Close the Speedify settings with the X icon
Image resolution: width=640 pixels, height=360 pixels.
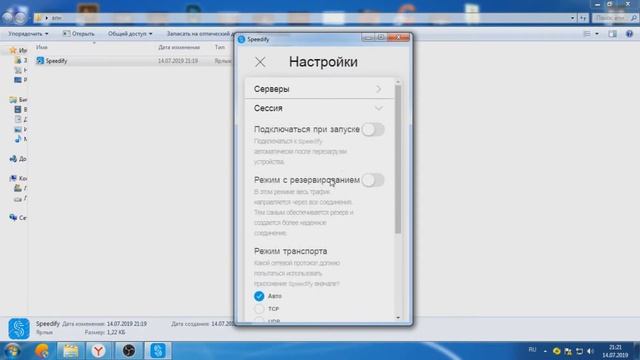[x=260, y=62]
